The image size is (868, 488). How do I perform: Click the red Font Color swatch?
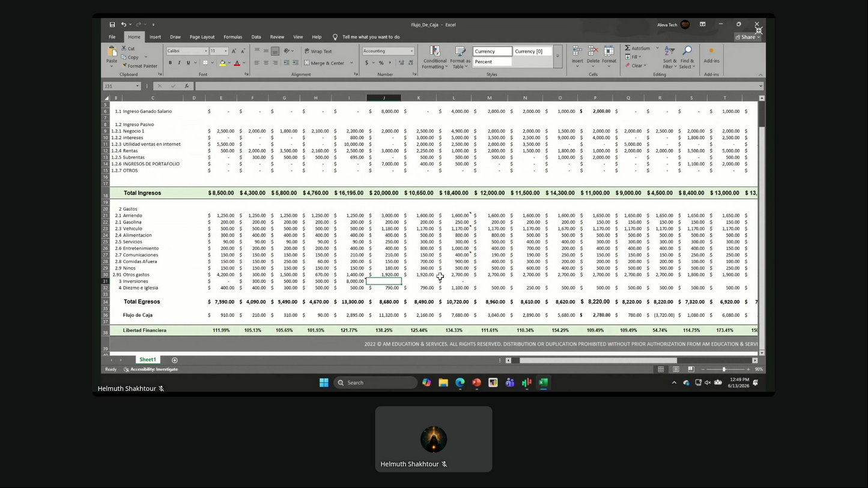tap(237, 63)
